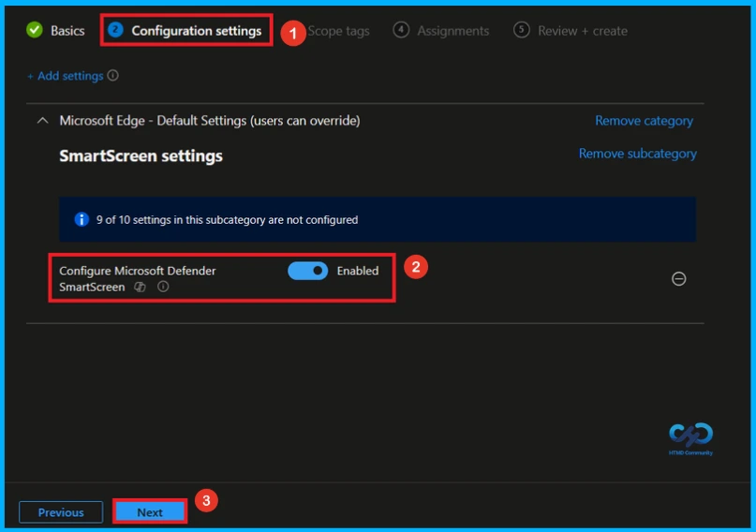Click Remove category link
The image size is (756, 532).
[x=645, y=121]
